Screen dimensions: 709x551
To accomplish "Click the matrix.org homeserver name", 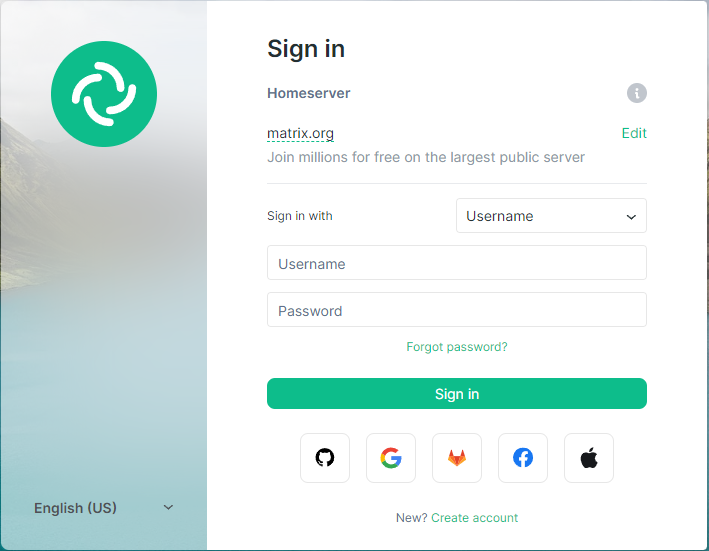I will (x=300, y=133).
